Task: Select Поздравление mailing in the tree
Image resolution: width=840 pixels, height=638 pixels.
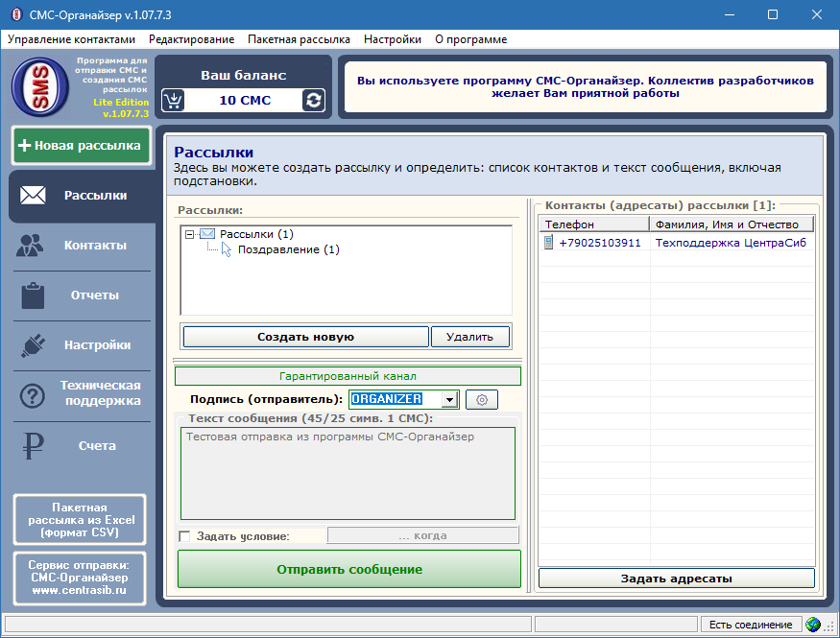Action: coord(288,250)
